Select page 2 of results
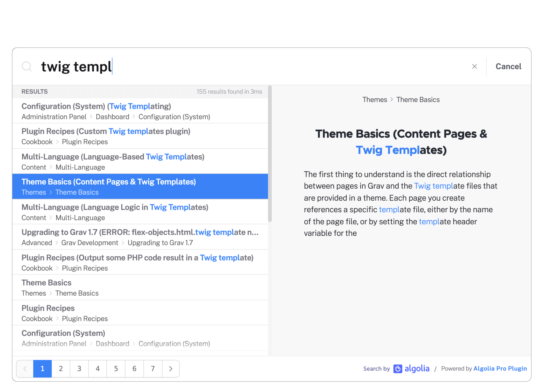The width and height of the screenshot is (543, 392). (61, 369)
